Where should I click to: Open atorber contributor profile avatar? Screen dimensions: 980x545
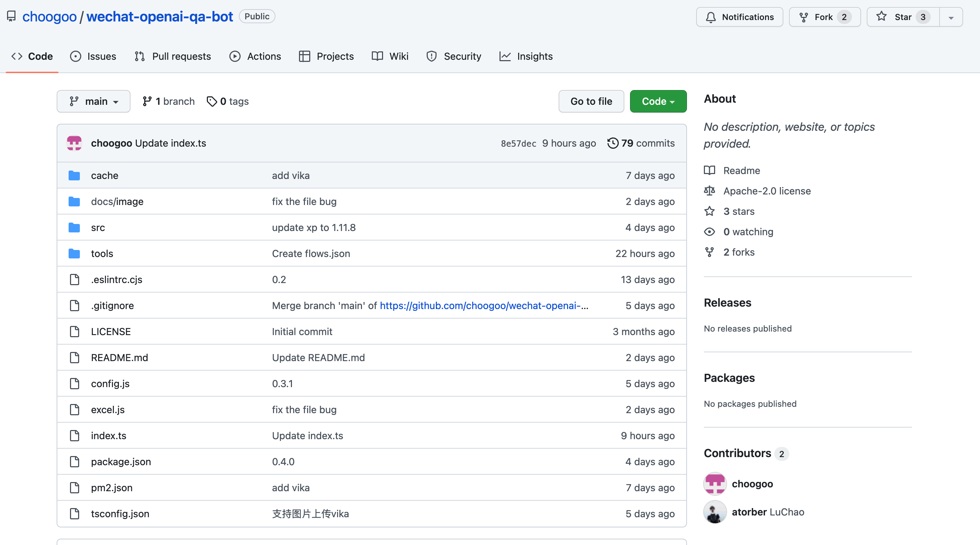click(715, 512)
